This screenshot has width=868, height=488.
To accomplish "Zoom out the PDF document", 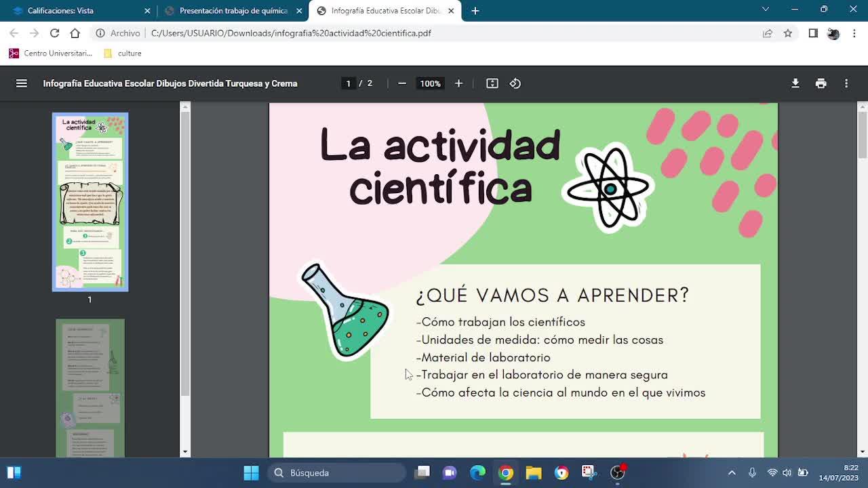I will [402, 83].
